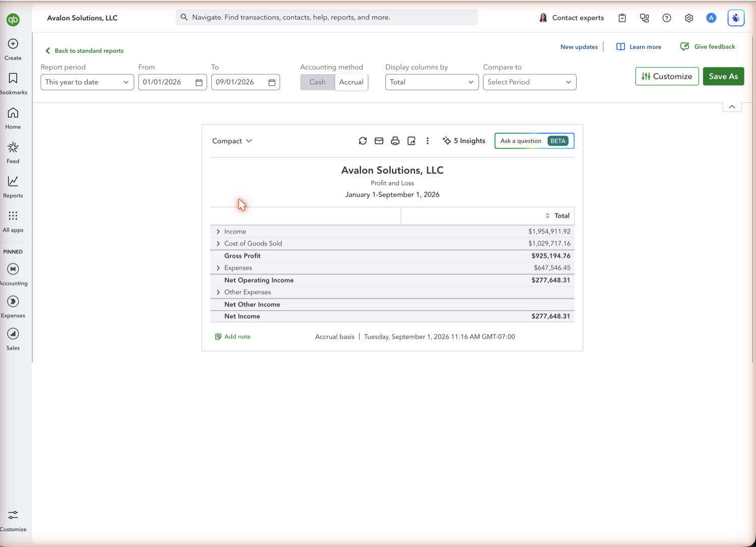Open the Create menu in sidebar
The width and height of the screenshot is (756, 547).
[x=13, y=49]
